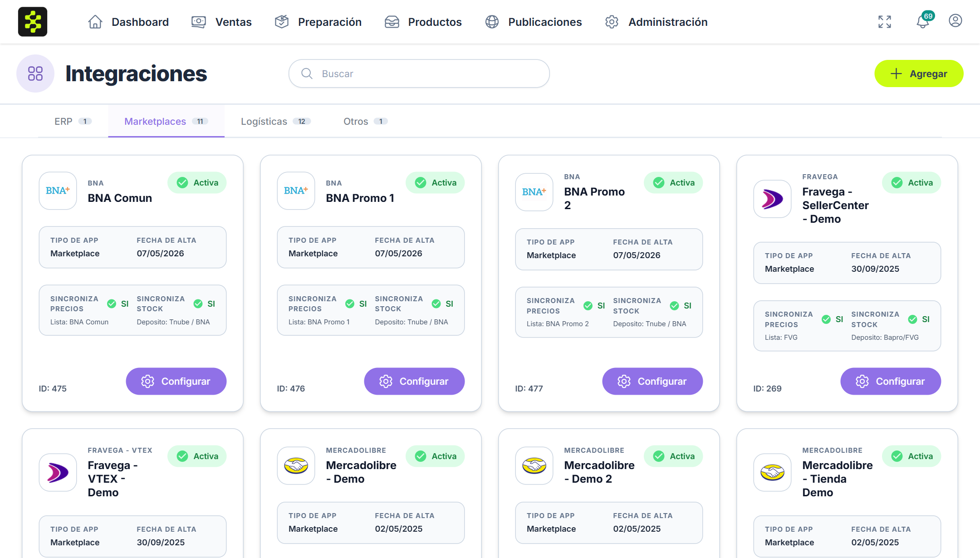This screenshot has width=980, height=558.
Task: Click the Mercadolibre - Demo handshake logo
Action: tap(296, 465)
